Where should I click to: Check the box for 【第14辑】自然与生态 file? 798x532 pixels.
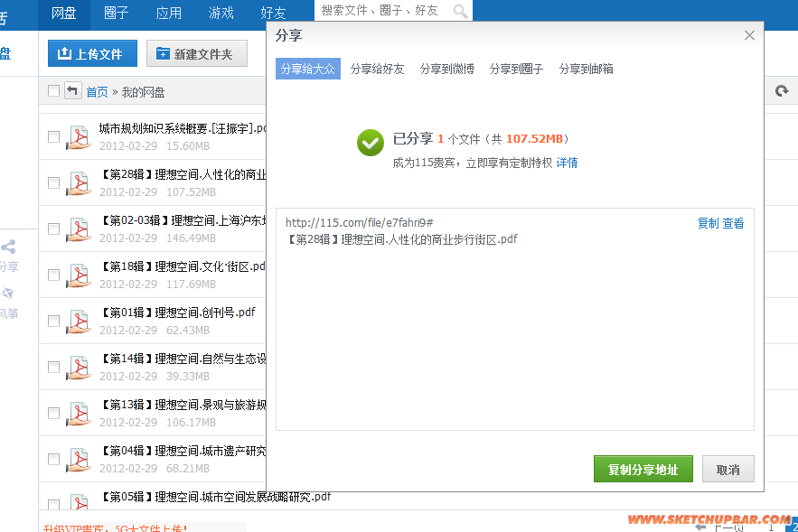click(x=53, y=367)
